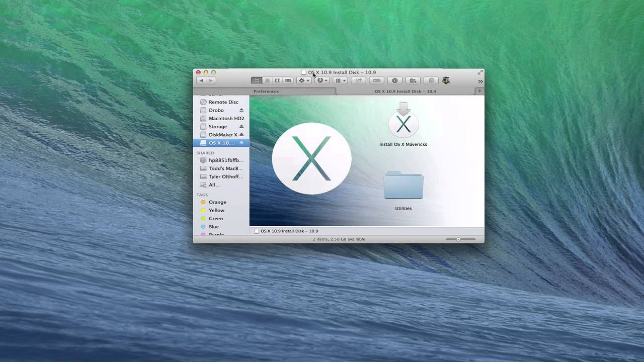Click the Delete trash icon in toolbar
This screenshot has height=362, width=644.
pyautogui.click(x=431, y=80)
